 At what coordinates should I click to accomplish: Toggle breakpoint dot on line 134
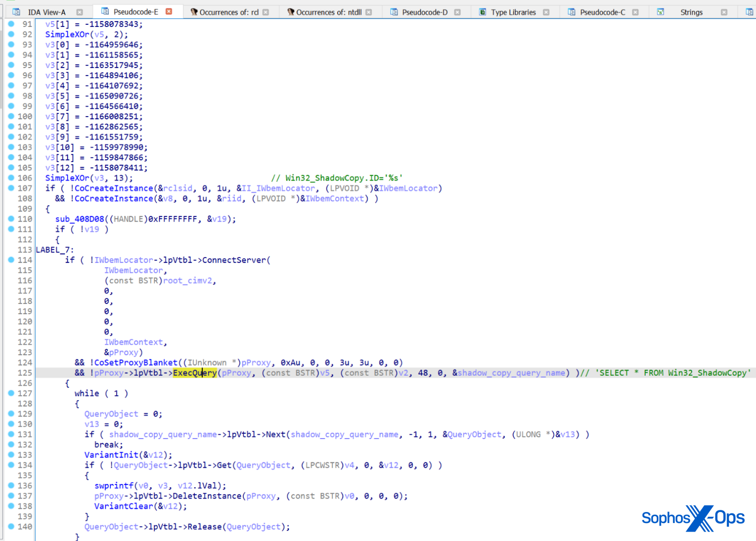pos(11,465)
